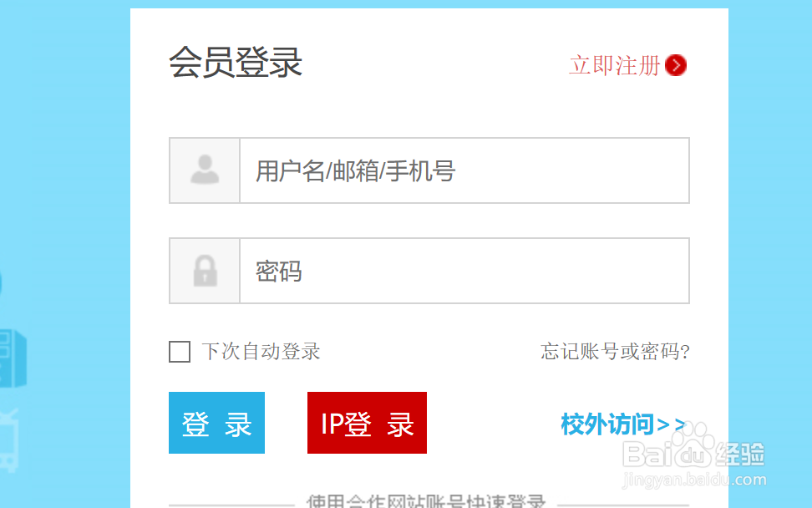Click the user avatar icon in username row

pos(205,170)
